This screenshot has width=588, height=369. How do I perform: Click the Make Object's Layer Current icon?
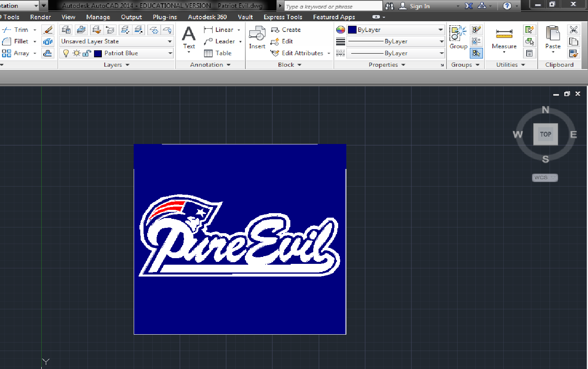(x=81, y=30)
